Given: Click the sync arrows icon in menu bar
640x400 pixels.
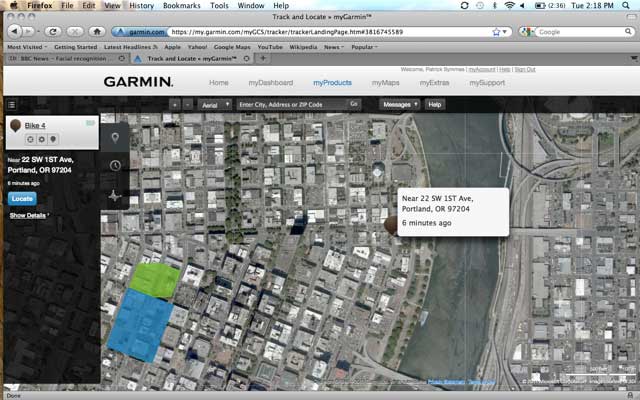Looking at the screenshot, I should coord(464,5).
